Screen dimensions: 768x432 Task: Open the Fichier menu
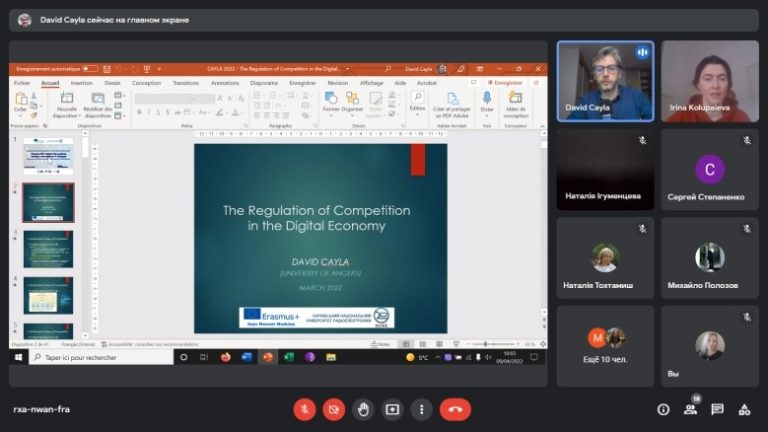22,83
